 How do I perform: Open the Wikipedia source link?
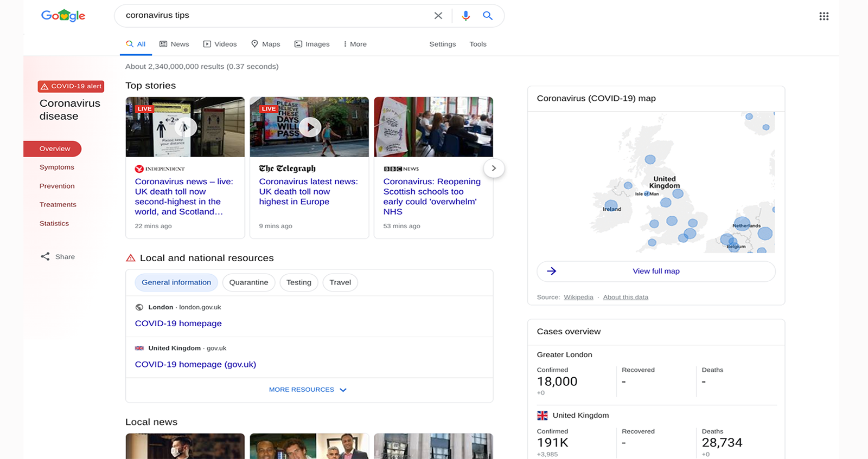coord(578,297)
